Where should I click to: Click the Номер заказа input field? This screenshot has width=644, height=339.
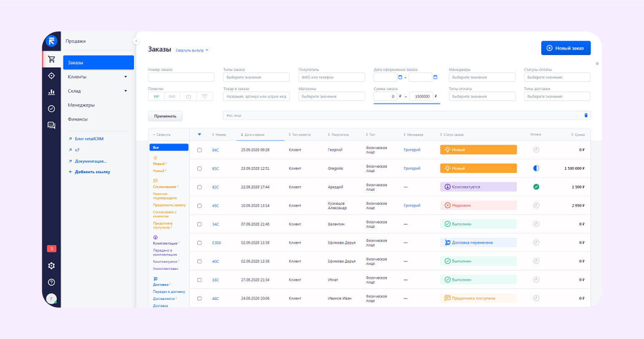click(x=181, y=78)
